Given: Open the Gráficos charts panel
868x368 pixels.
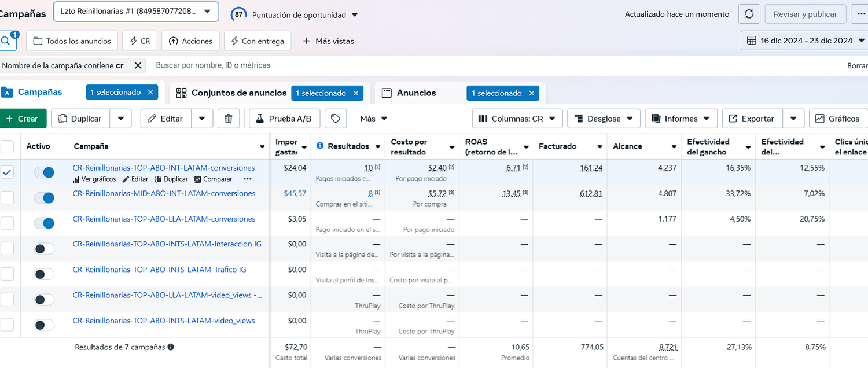Looking at the screenshot, I should click(837, 119).
